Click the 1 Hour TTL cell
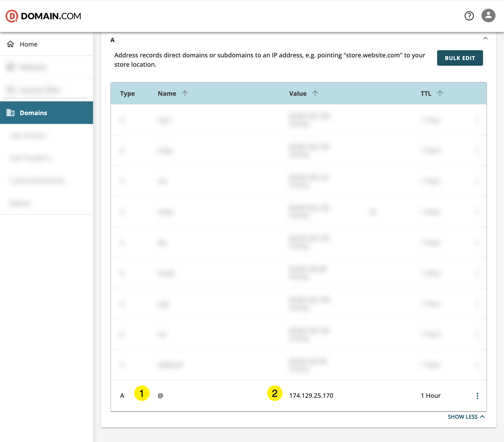This screenshot has width=504, height=442. point(431,395)
